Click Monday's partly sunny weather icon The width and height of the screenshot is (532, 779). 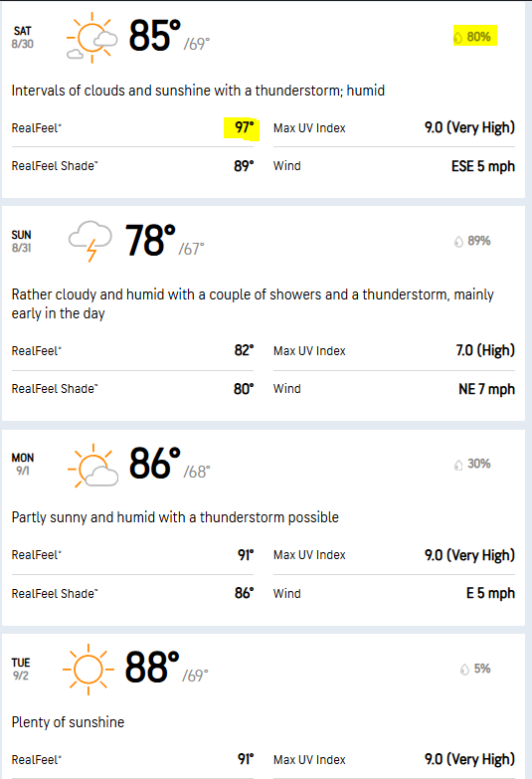coord(92,466)
